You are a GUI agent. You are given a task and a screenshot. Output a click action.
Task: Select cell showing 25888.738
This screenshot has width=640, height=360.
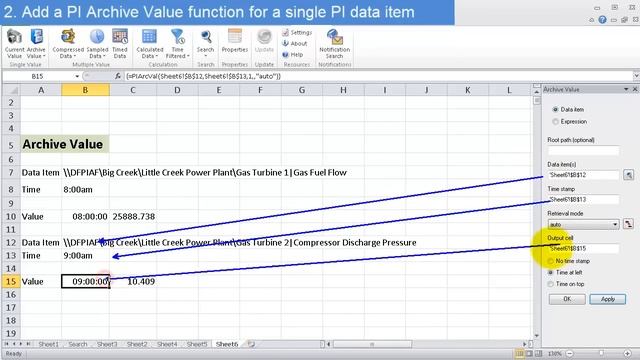pyautogui.click(x=133, y=216)
